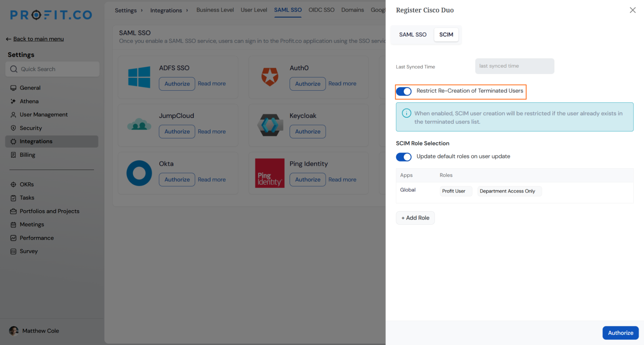This screenshot has width=644, height=345.
Task: Click the Okta circle logo
Action: (139, 173)
